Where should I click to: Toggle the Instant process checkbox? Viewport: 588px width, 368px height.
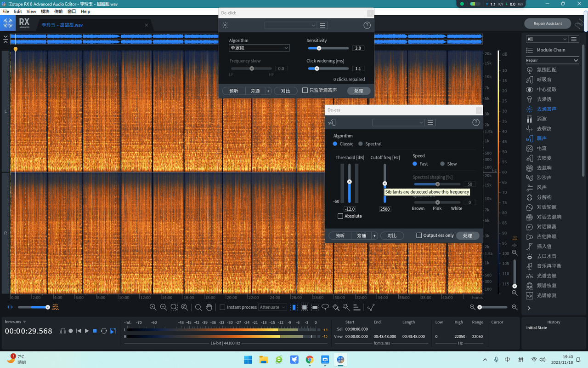coord(222,307)
